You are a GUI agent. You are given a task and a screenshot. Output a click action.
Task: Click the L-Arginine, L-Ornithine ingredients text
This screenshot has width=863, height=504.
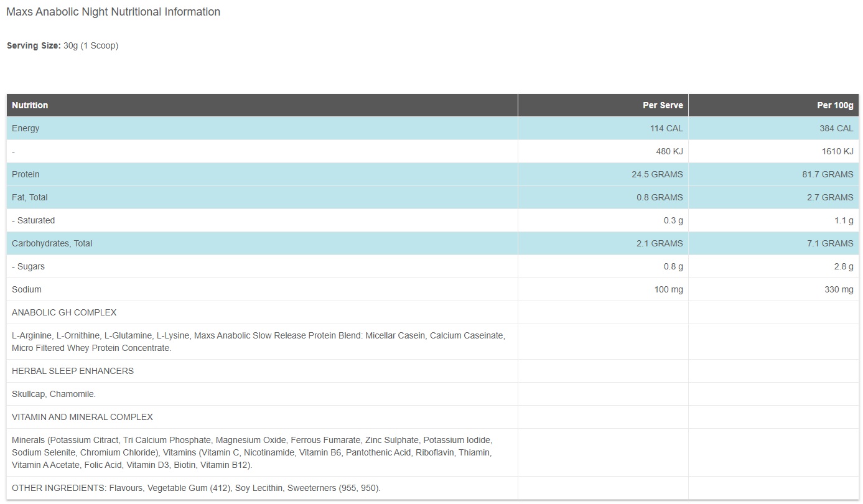point(258,342)
